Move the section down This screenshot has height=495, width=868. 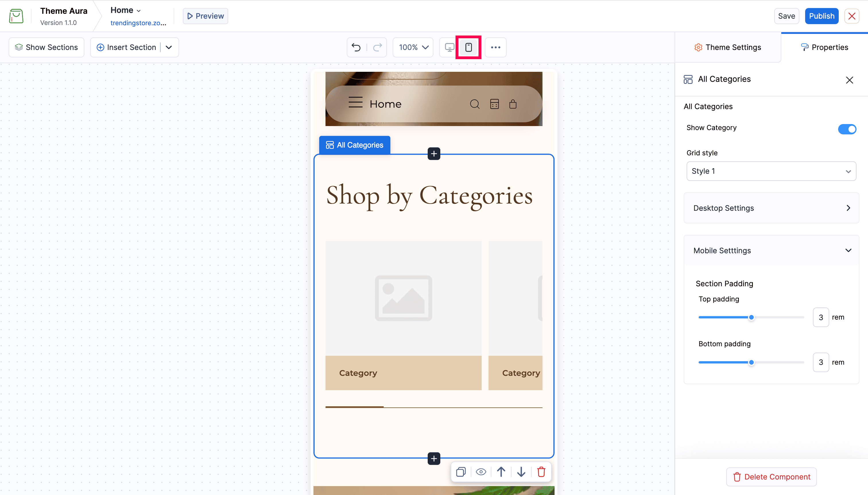(x=521, y=472)
